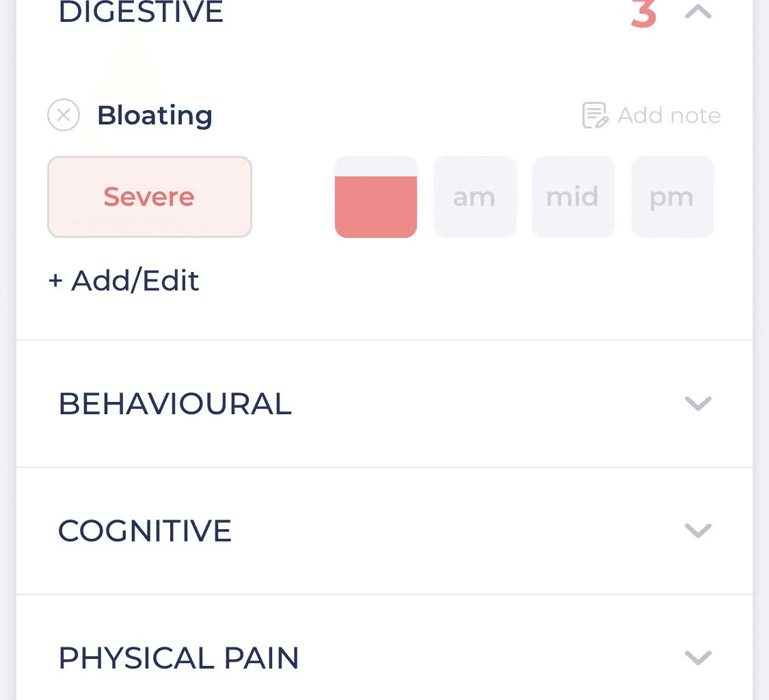
Task: Toggle the mid time slot
Action: pos(573,197)
